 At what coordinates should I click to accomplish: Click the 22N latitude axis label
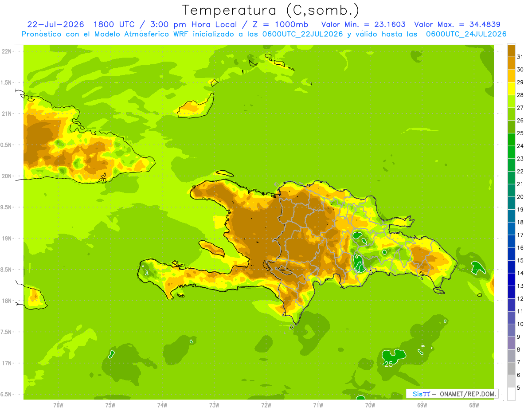click(6, 51)
